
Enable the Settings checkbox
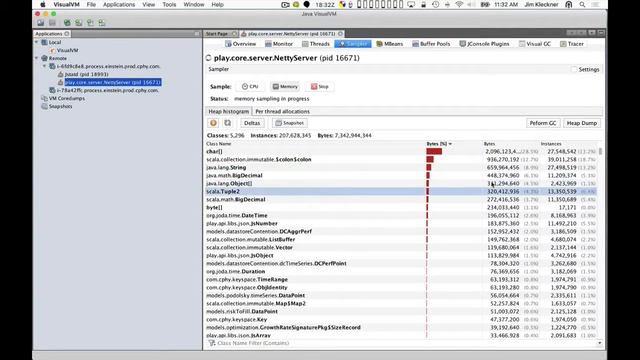pyautogui.click(x=574, y=69)
